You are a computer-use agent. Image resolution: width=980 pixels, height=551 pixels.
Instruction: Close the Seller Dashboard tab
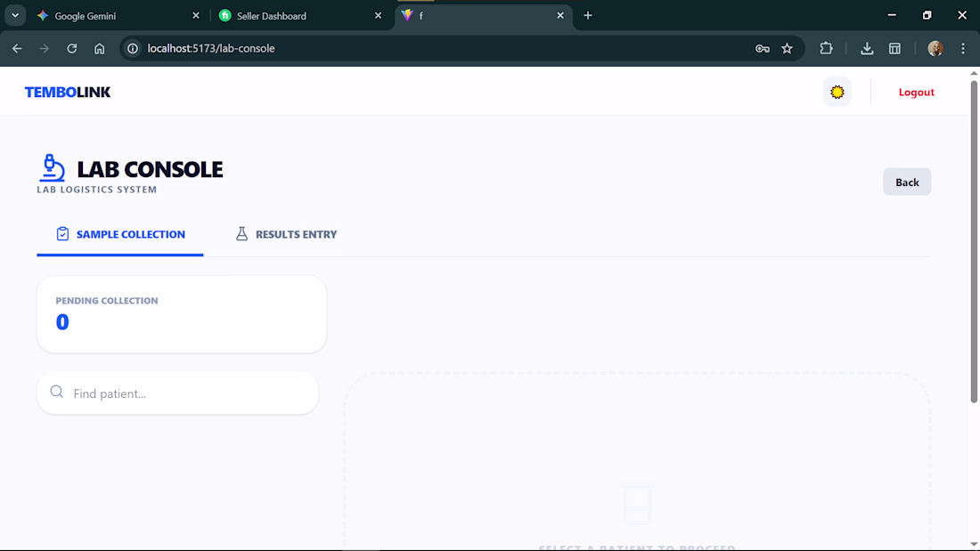click(x=378, y=16)
